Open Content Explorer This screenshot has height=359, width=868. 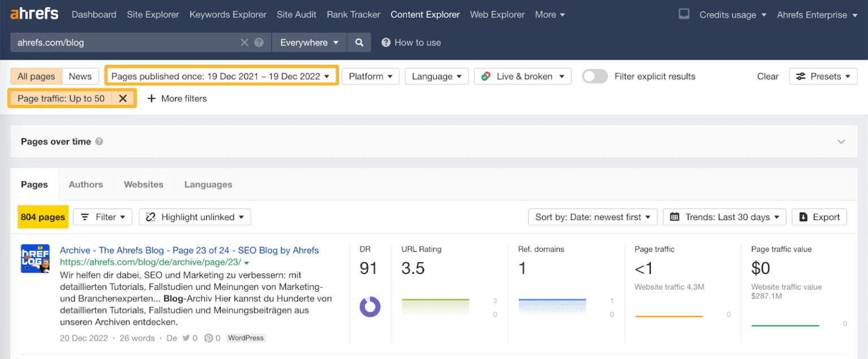[425, 15]
